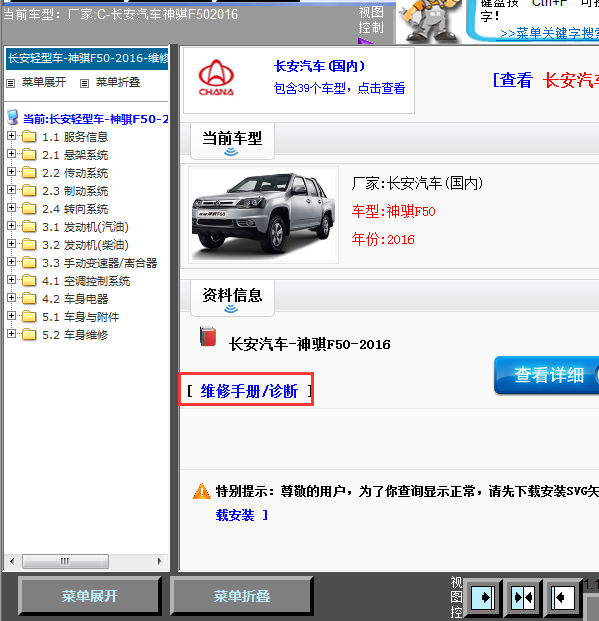Click the 厂家:长安汽车 (国内) text
Image resolution: width=599 pixels, height=621 pixels.
coord(417,183)
